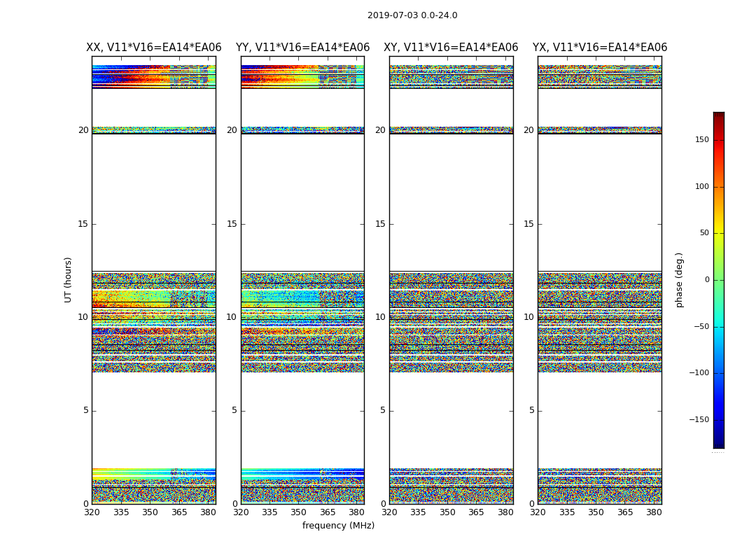735x560 pixels.
Task: Click the 335 MHz tick under YY panel
Action: click(x=269, y=512)
